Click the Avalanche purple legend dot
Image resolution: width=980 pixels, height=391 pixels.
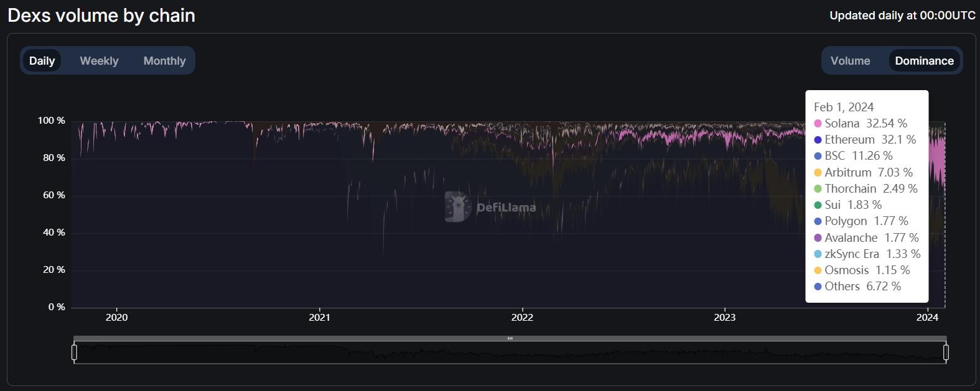click(818, 238)
